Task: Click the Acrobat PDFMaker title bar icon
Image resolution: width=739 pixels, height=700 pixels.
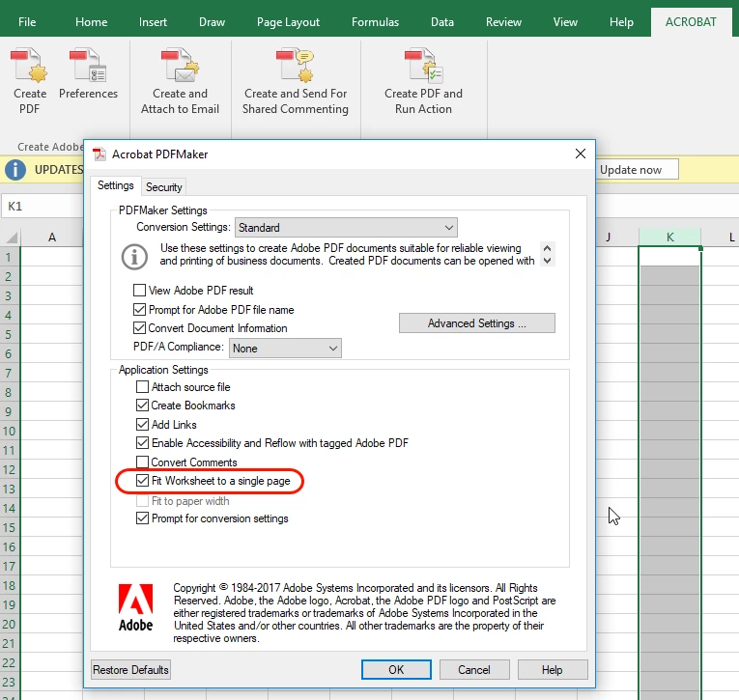Action: pyautogui.click(x=99, y=154)
